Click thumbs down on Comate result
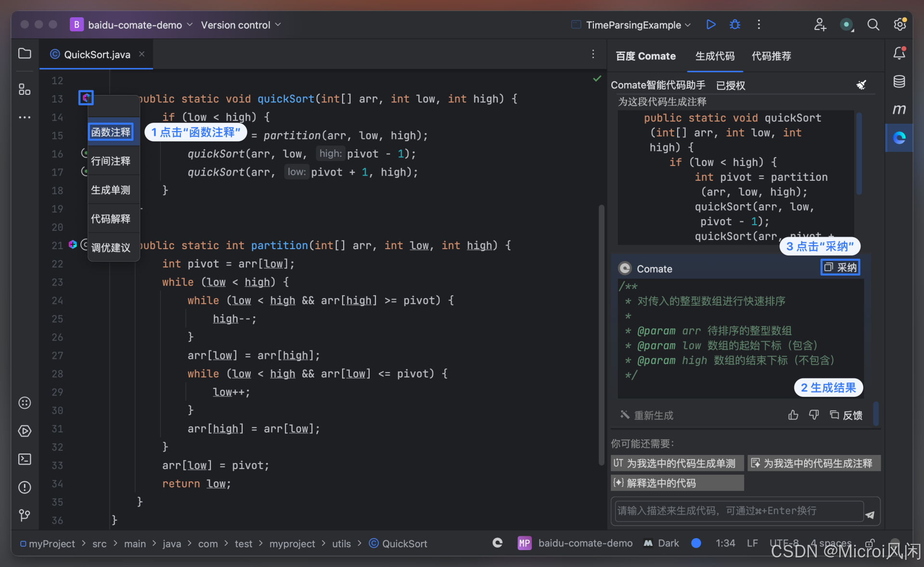 [x=814, y=415]
